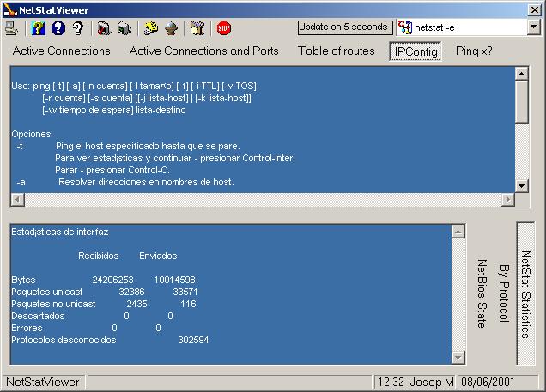
Task: Select the vertical NetBios State tab
Action: coord(482,293)
